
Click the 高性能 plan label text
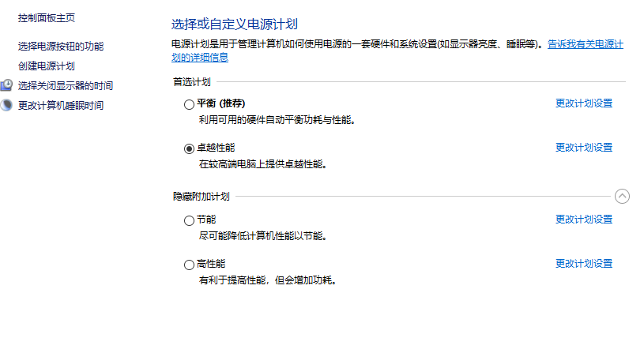pos(211,264)
